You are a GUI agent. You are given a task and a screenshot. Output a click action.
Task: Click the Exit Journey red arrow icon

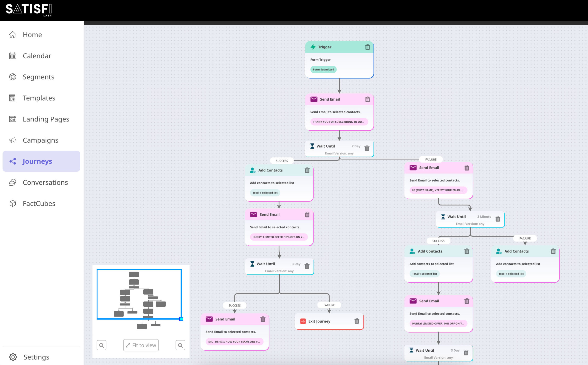tap(303, 321)
